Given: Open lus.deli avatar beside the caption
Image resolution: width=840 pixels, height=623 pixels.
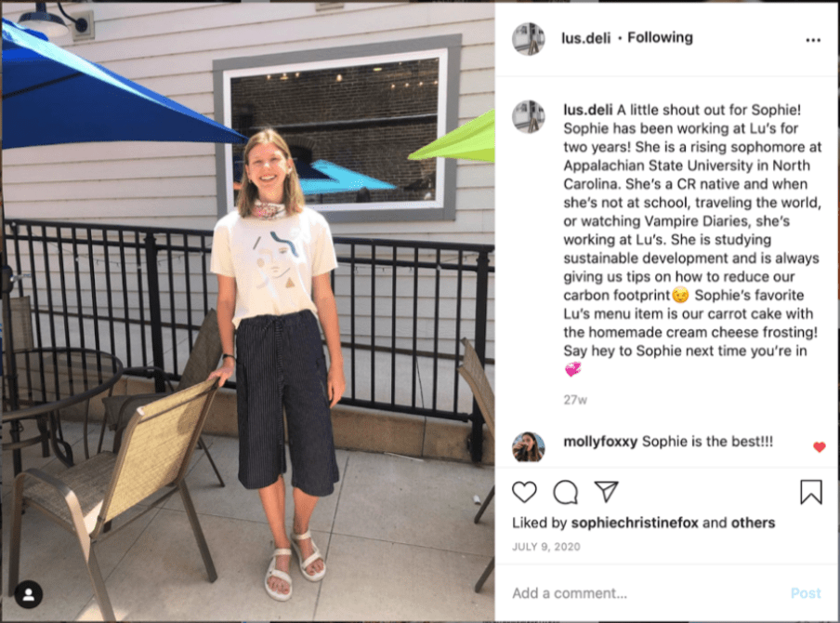Looking at the screenshot, I should coord(528,116).
